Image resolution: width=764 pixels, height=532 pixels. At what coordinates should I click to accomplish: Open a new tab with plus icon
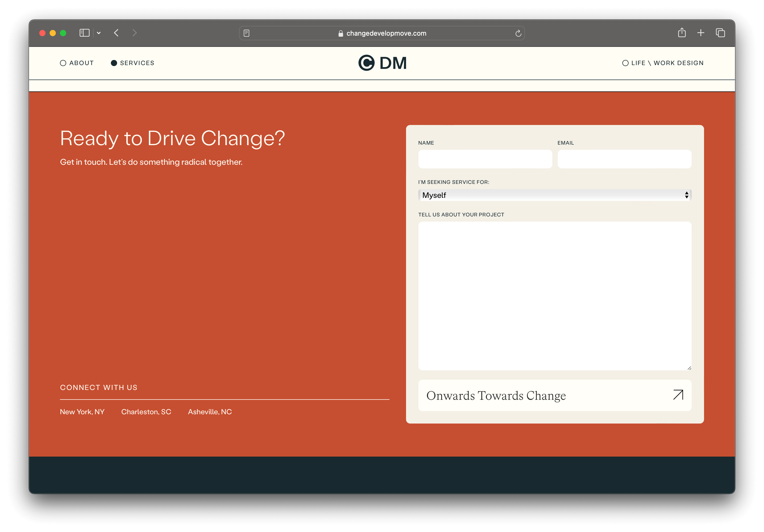click(701, 33)
